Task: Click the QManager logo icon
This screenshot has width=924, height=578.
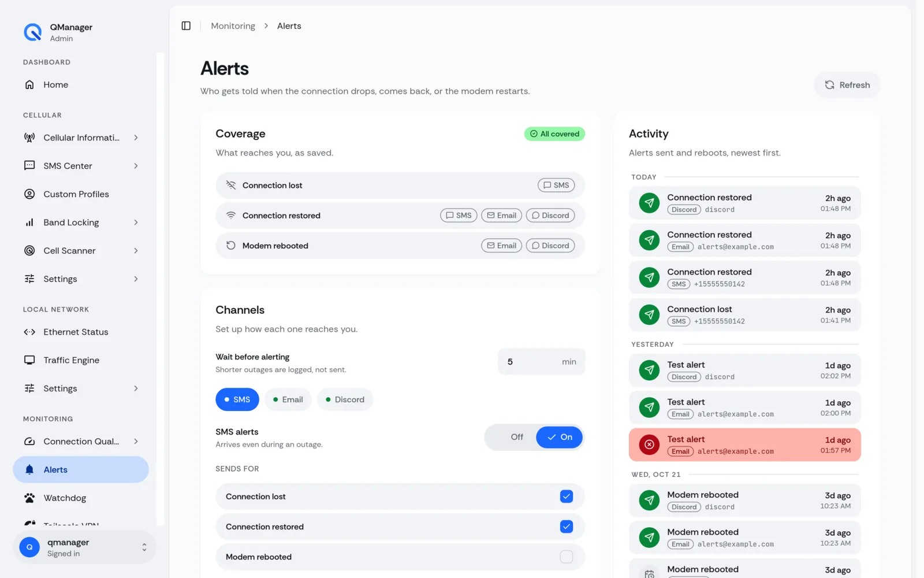Action: click(x=33, y=32)
